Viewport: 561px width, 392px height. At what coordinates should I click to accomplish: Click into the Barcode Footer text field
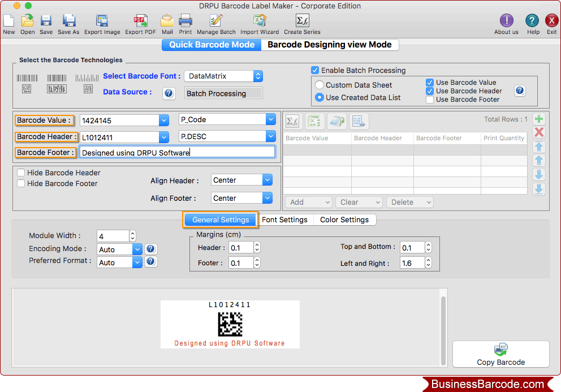177,153
